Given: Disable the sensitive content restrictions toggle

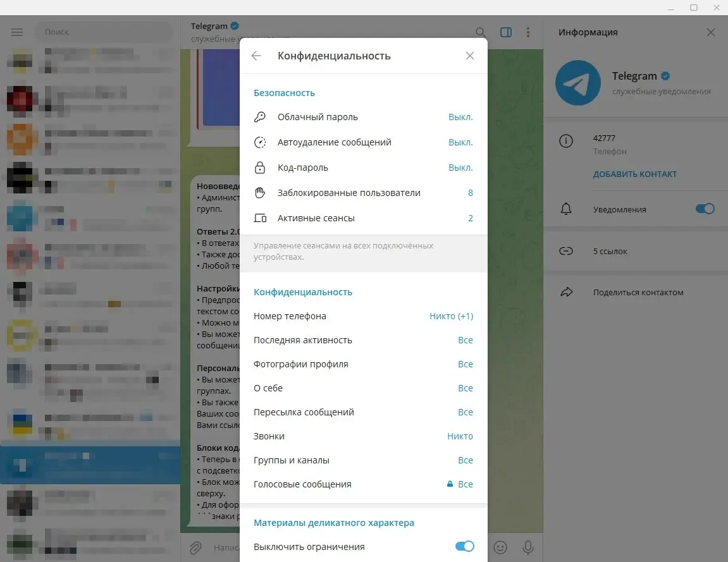Looking at the screenshot, I should pos(464,546).
